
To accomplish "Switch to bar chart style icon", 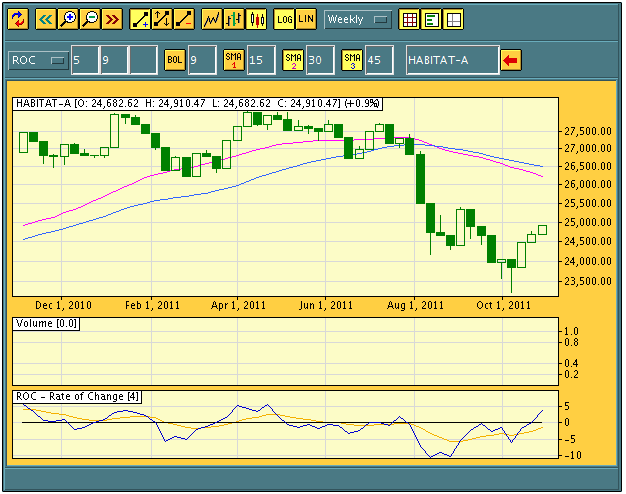I will click(x=234, y=19).
